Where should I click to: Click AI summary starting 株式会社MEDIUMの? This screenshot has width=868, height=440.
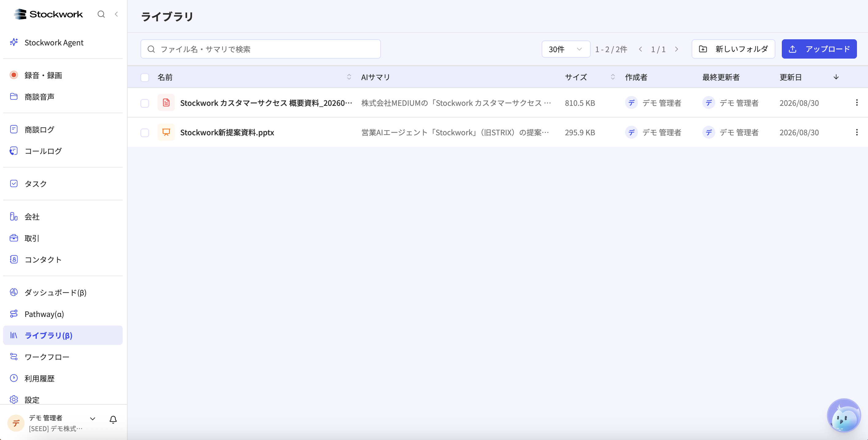click(456, 103)
